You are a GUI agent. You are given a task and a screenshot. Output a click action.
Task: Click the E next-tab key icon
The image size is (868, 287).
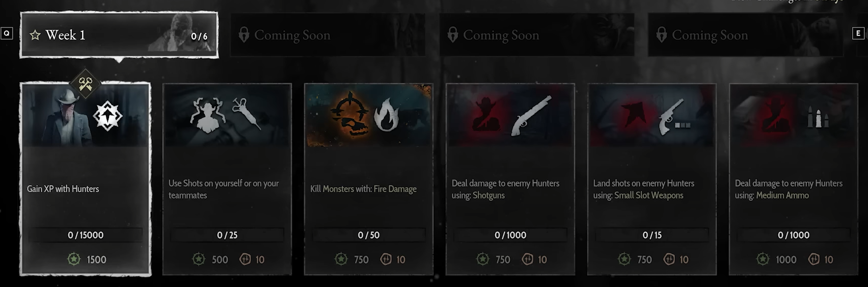click(x=858, y=33)
